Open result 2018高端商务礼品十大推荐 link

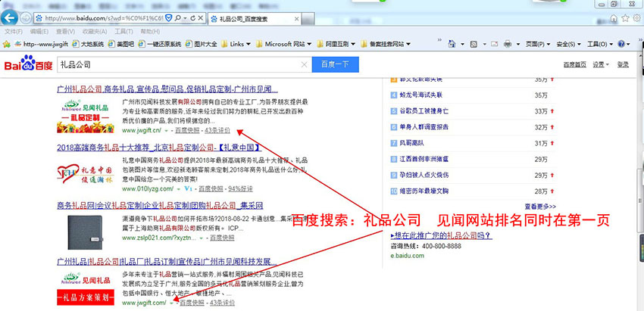pos(159,148)
